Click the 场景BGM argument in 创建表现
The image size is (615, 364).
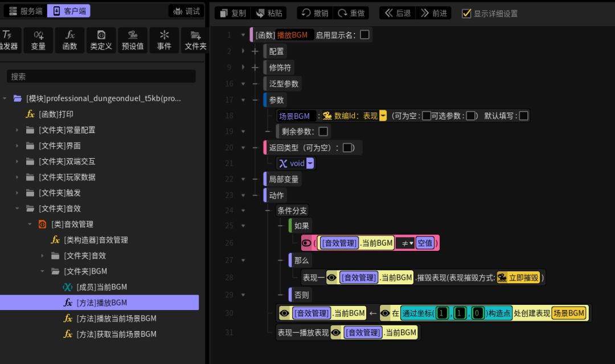(x=569, y=313)
